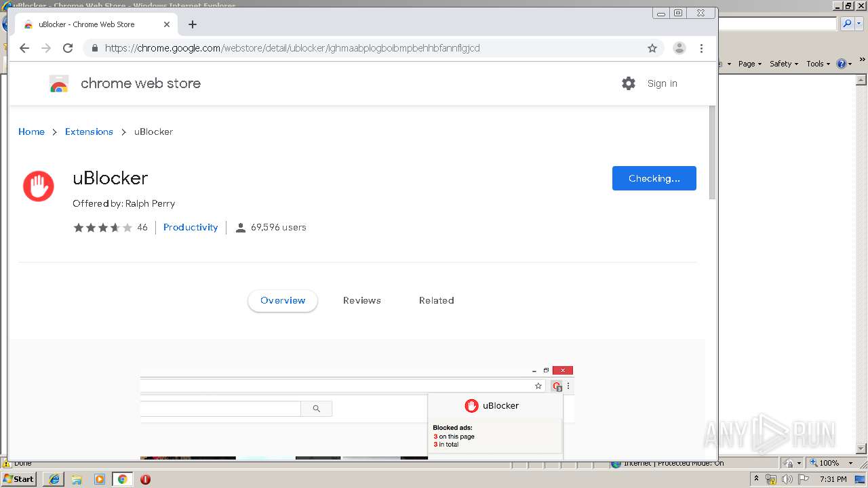
Task: Click the Productivity category link
Action: (x=191, y=227)
